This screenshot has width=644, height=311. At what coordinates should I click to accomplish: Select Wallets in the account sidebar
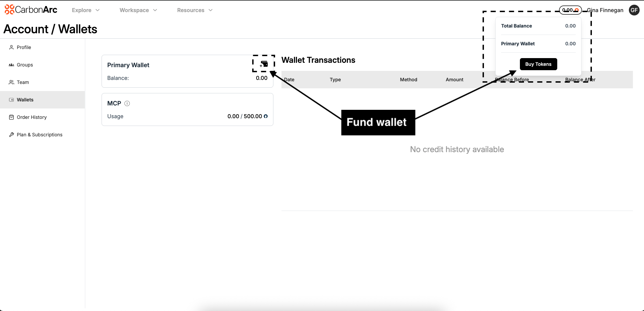pos(25,100)
